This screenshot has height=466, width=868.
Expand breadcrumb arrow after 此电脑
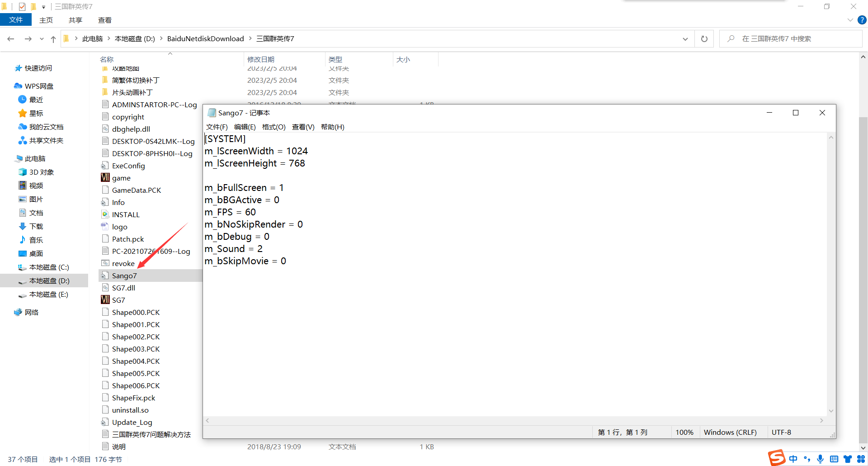pos(109,38)
